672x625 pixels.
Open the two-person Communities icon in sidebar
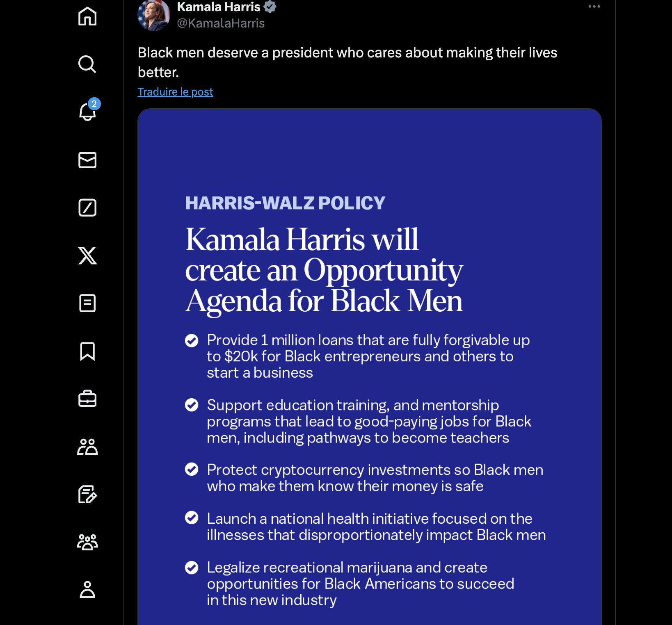87,447
